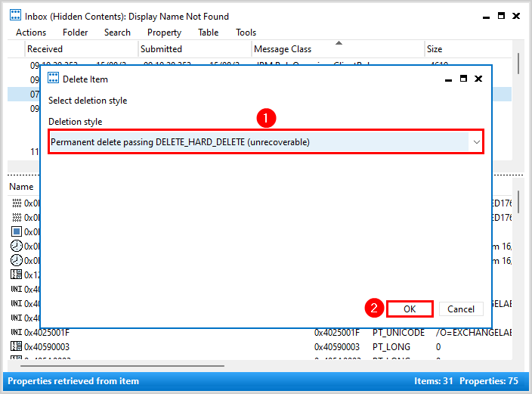Open the Search menu

point(117,33)
